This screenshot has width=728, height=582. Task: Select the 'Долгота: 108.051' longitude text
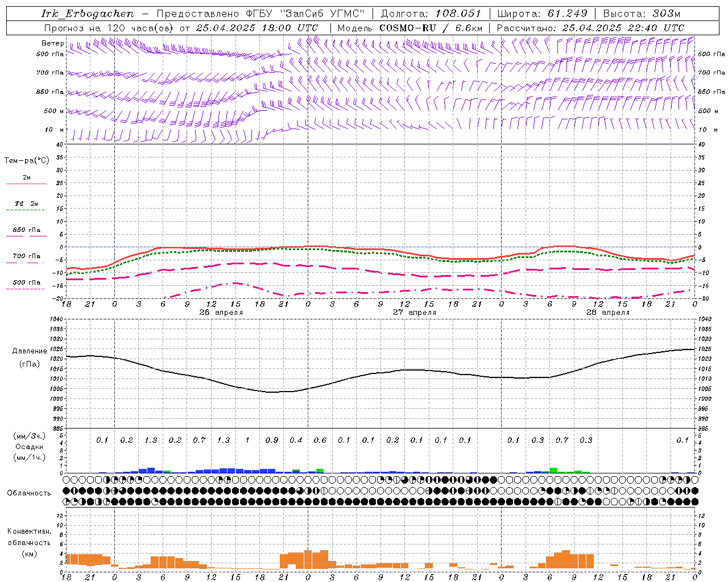(x=431, y=14)
